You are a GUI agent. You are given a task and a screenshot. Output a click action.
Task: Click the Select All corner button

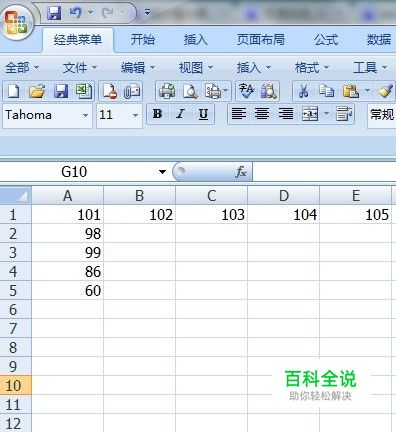point(16,195)
